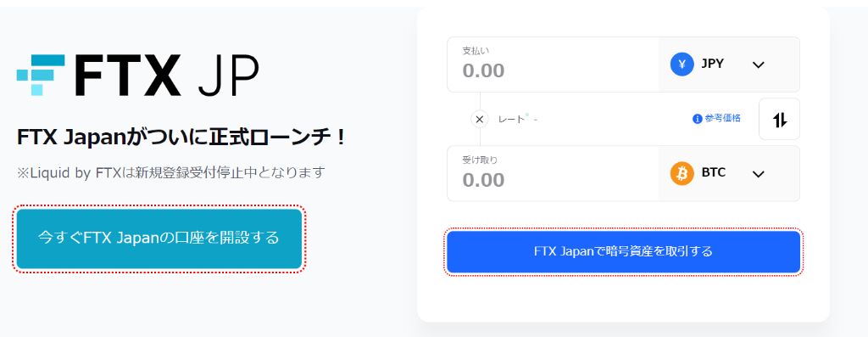This screenshot has height=337, width=868.
Task: Click 今すぐFTX Japanの口座を開設する button
Action: [159, 239]
